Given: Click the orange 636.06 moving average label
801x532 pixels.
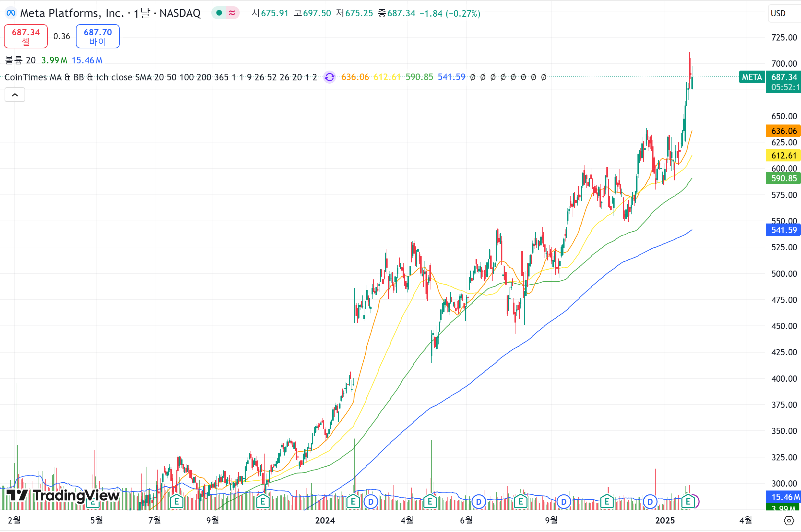Looking at the screenshot, I should [783, 131].
